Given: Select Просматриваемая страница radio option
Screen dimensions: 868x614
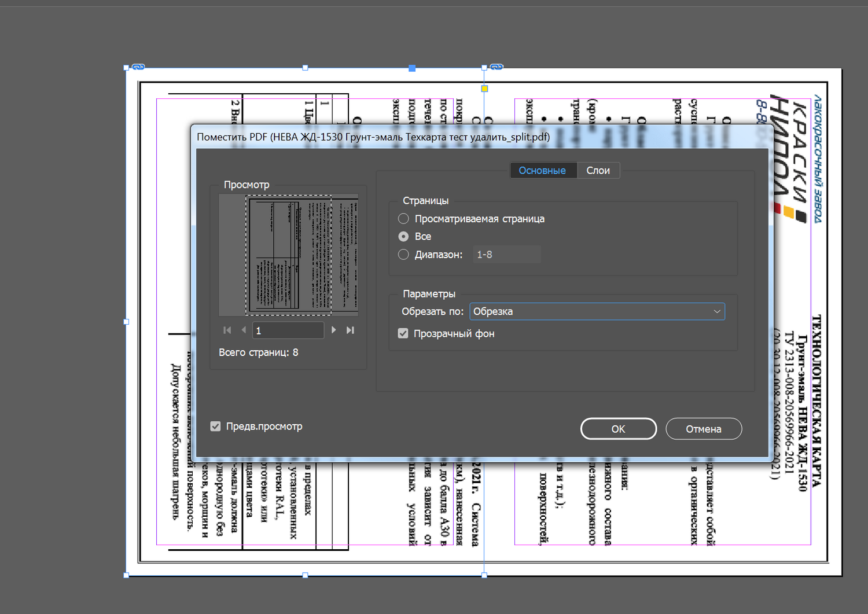Looking at the screenshot, I should pos(403,219).
